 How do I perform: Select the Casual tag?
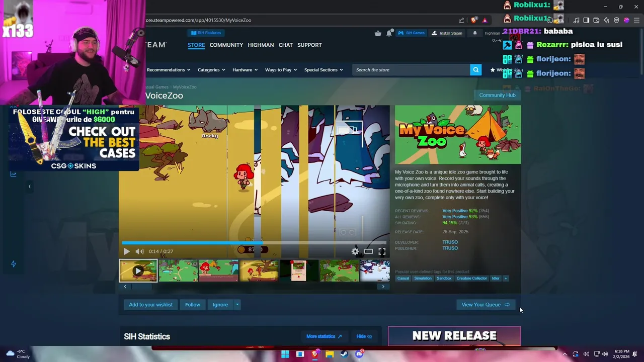pyautogui.click(x=403, y=278)
